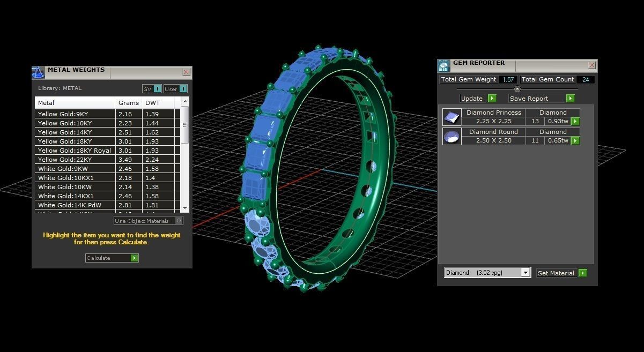Click the 0.65tw weight cell

(x=558, y=141)
